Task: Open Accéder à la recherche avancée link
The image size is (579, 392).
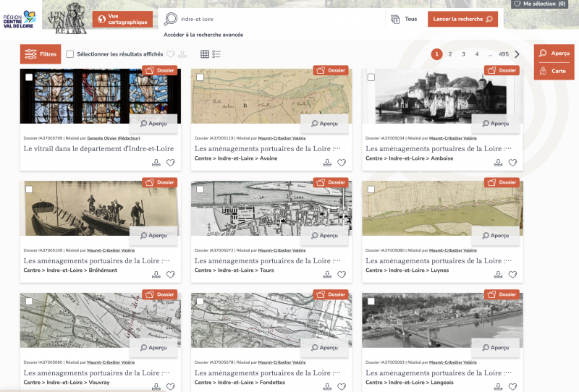Action: click(x=203, y=35)
